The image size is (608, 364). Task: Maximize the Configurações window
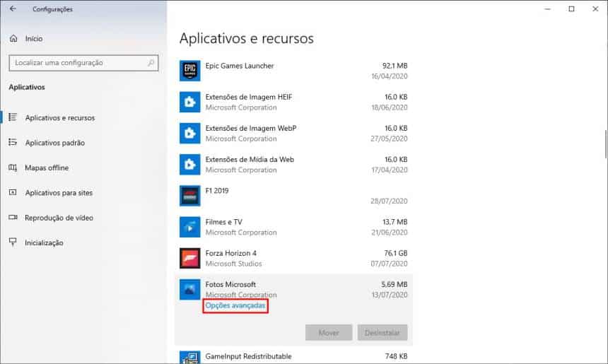point(571,9)
